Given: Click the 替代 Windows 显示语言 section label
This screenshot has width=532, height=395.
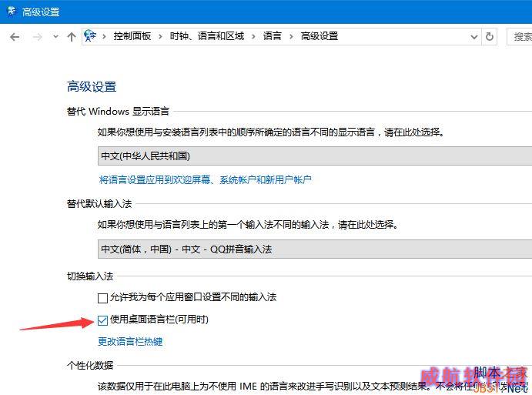Looking at the screenshot, I should [x=118, y=112].
